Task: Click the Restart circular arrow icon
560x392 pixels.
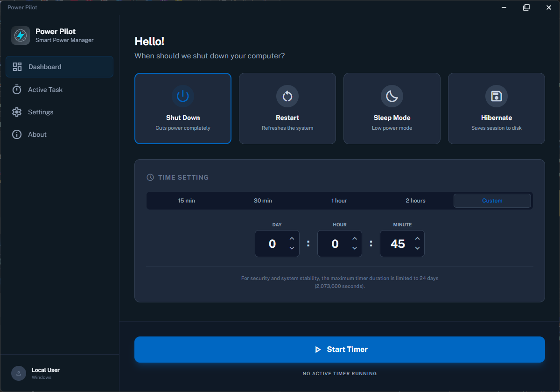Action: tap(287, 96)
